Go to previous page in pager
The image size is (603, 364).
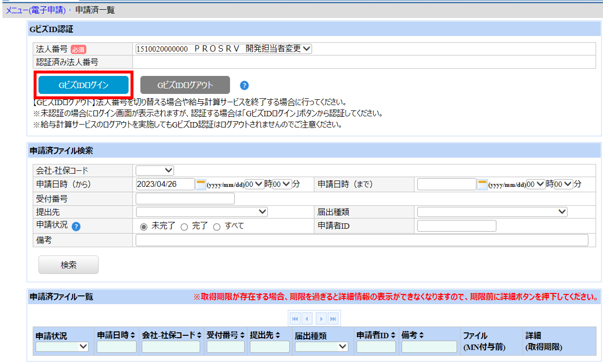click(307, 319)
